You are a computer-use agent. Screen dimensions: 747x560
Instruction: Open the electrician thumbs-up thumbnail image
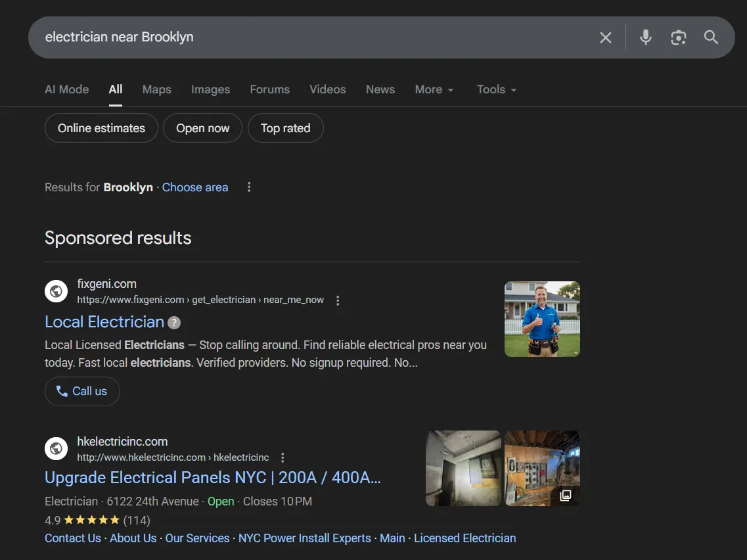click(x=542, y=319)
